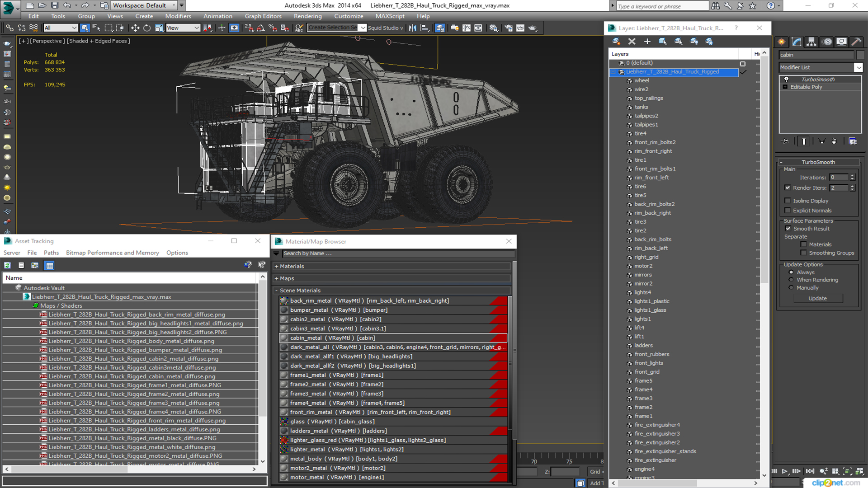Toggle Render Iters checkbox
This screenshot has width=868, height=488.
click(788, 188)
